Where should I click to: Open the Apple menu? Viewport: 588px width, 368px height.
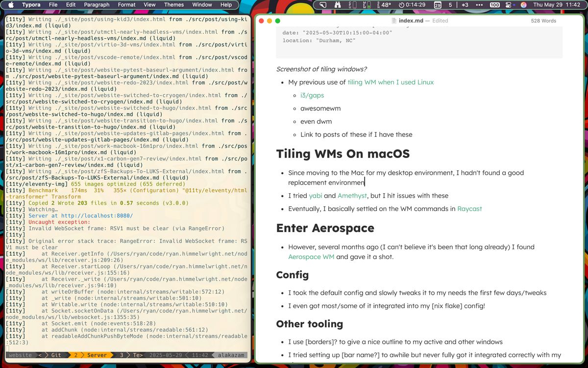click(11, 5)
